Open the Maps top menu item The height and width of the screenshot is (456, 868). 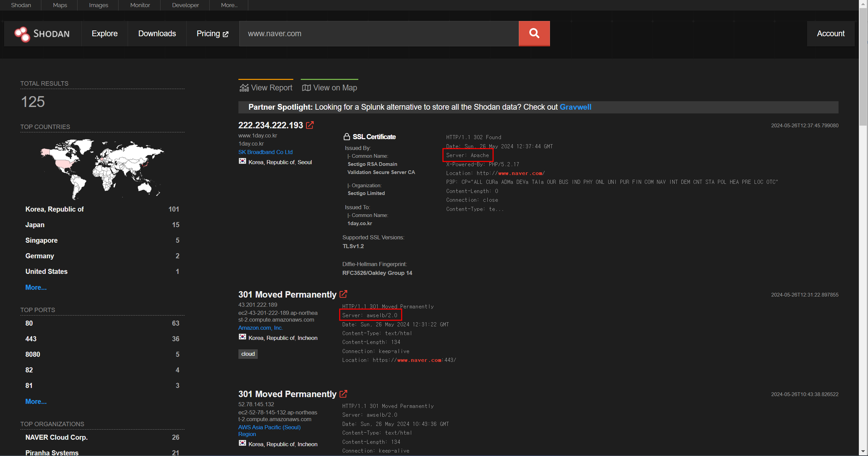60,5
